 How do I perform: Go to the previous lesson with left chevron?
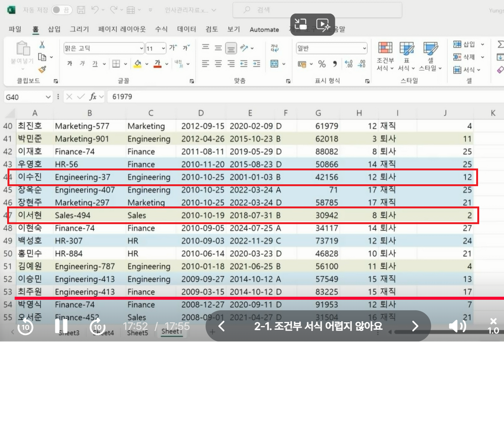coord(222,326)
